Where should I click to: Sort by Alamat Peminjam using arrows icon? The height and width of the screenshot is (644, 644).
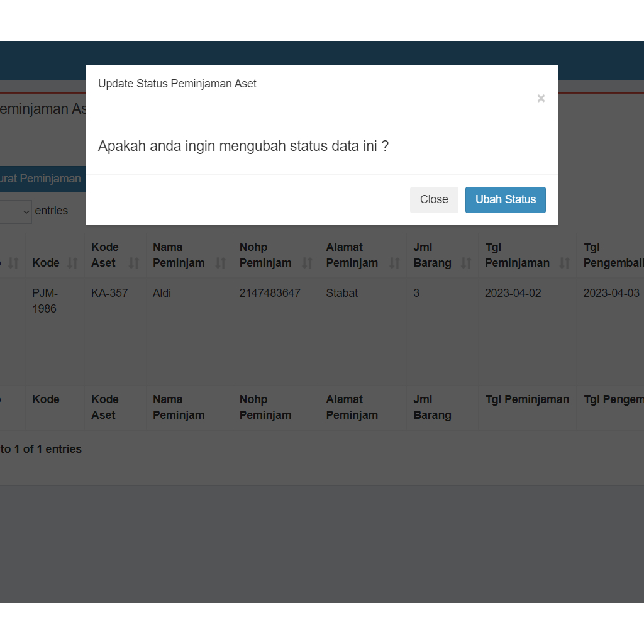(394, 263)
